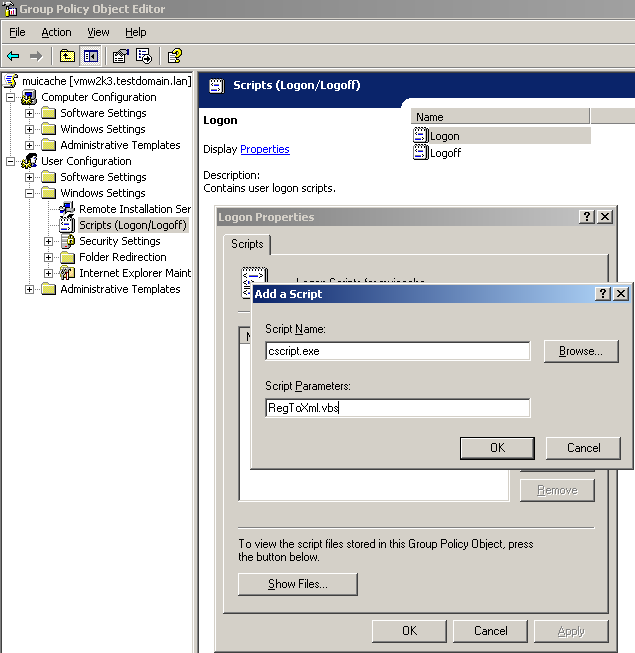Click the Apply button in Logon Properties
Viewport: 635px width, 653px height.
[x=571, y=631]
